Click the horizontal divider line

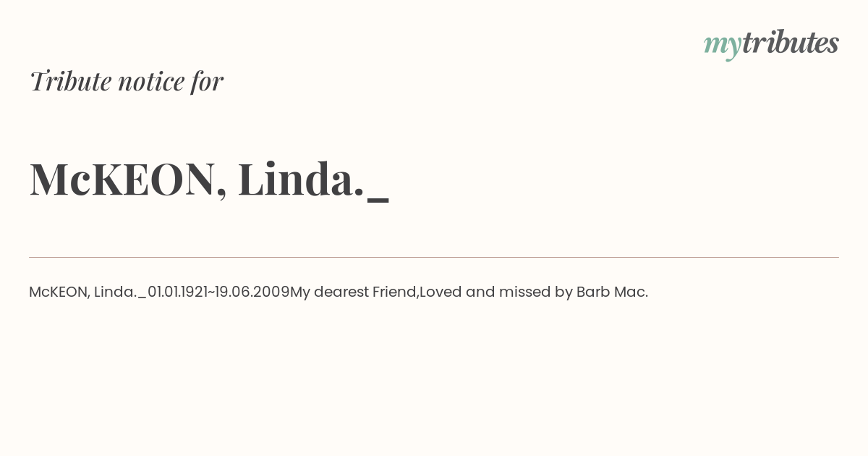pos(434,257)
